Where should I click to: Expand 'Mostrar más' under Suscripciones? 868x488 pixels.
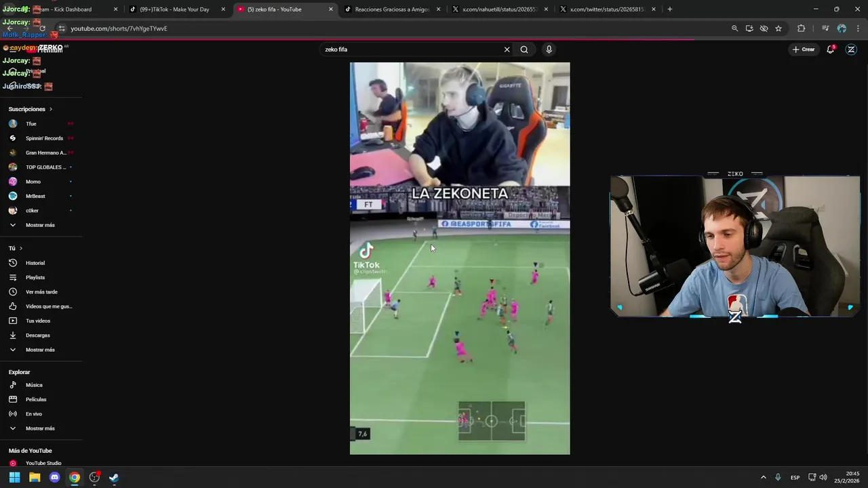coord(41,225)
